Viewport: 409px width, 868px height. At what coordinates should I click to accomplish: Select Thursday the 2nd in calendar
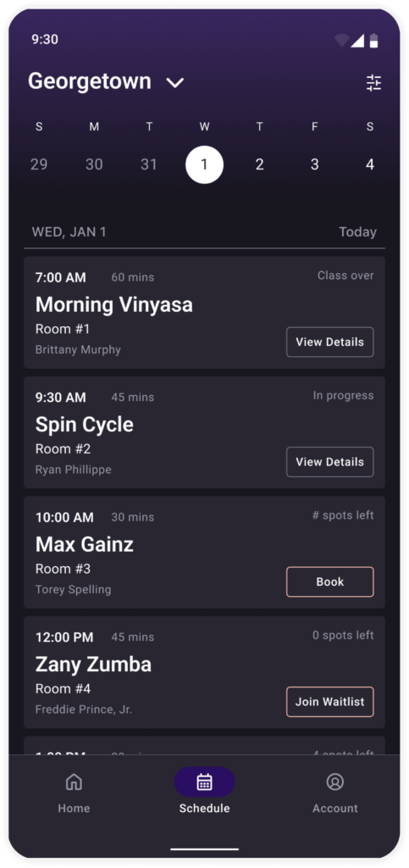point(259,164)
